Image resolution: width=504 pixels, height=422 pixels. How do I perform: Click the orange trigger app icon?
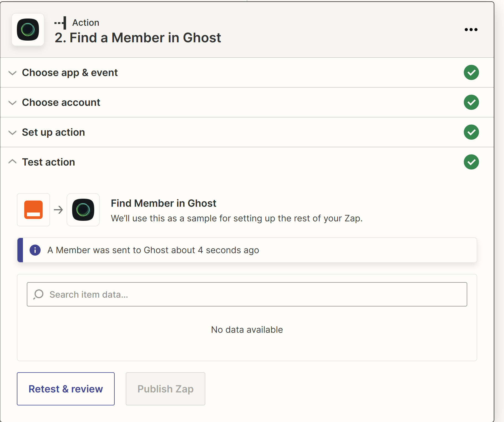coord(33,210)
